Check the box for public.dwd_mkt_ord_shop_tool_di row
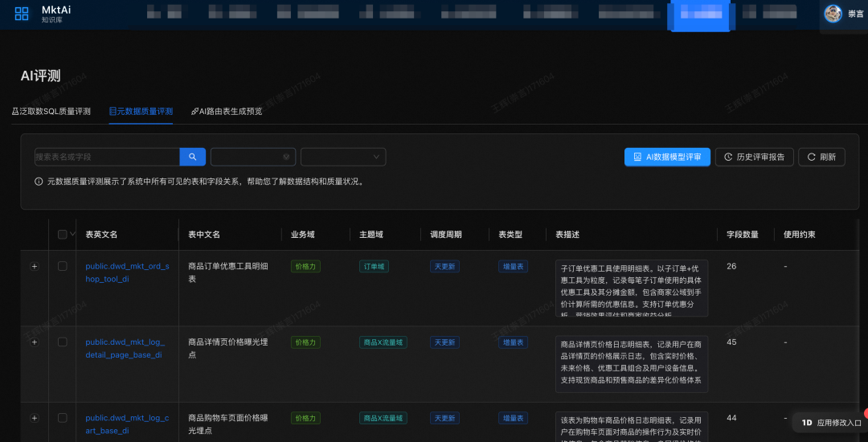 [63, 266]
